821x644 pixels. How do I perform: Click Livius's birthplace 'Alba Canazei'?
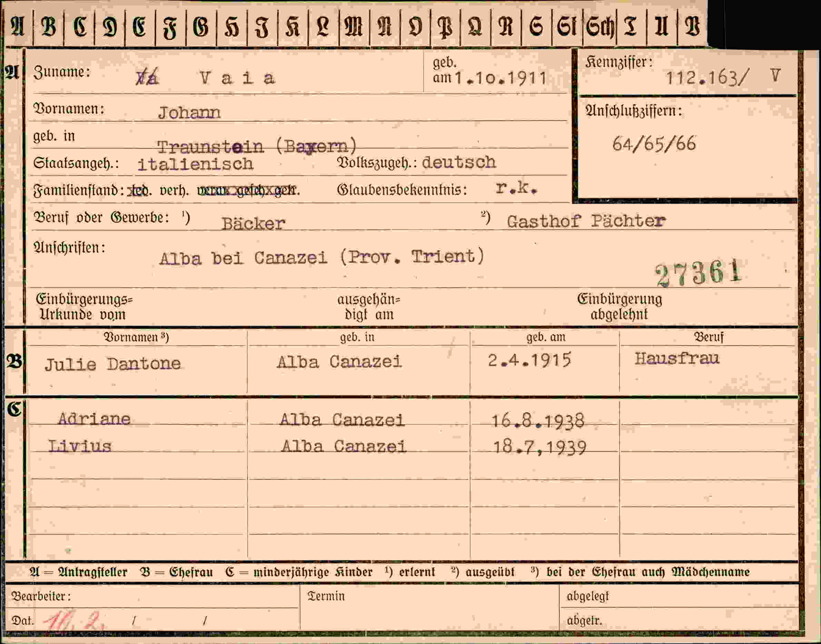point(344,447)
